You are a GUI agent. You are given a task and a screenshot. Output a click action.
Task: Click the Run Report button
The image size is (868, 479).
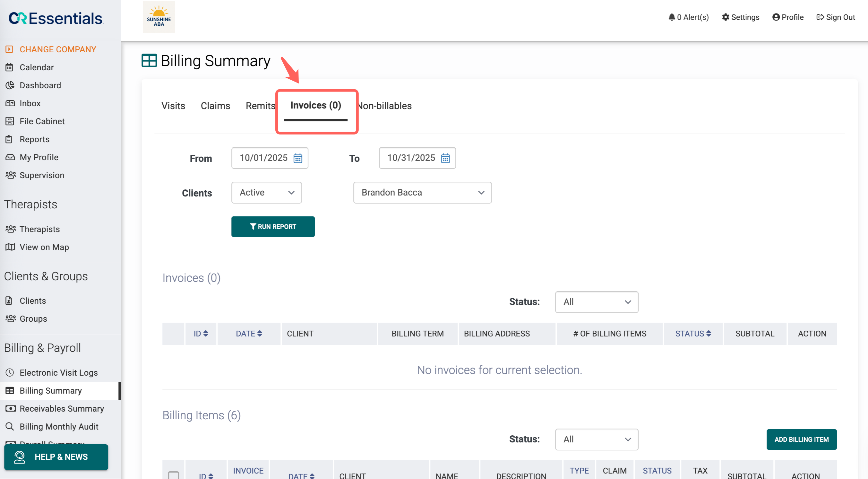tap(273, 227)
